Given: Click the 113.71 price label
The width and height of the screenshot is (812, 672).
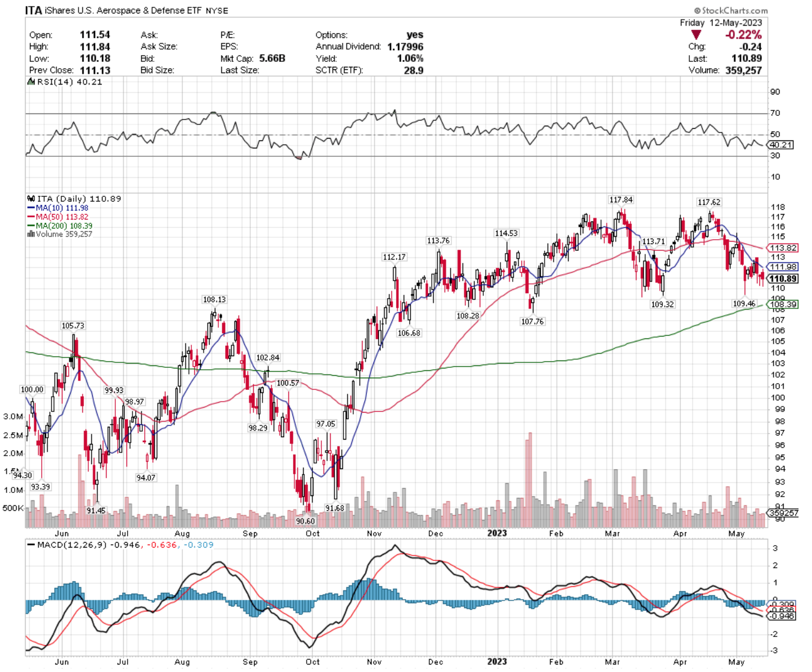Looking at the screenshot, I should (653, 242).
